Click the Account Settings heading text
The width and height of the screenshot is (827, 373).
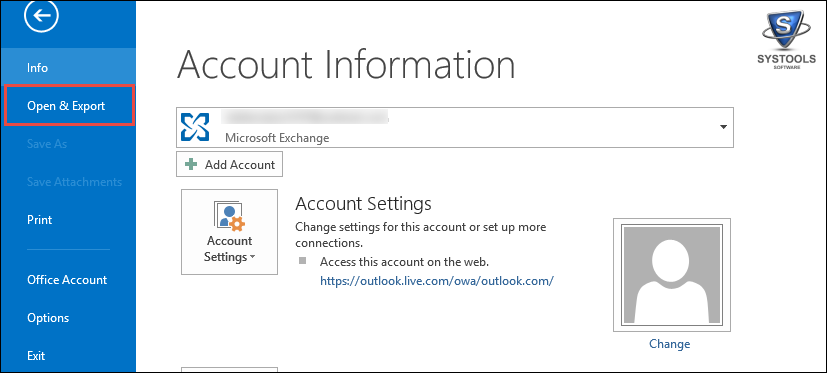pos(363,203)
